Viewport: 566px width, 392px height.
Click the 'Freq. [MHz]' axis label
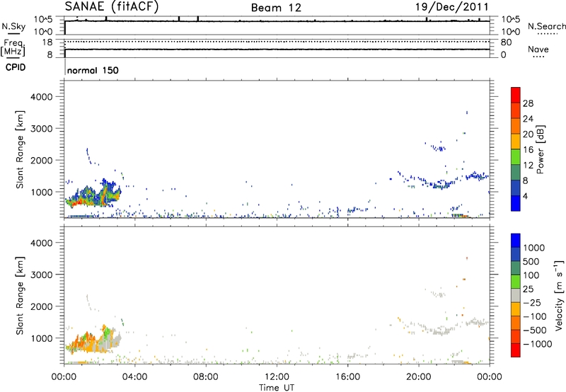click(x=13, y=47)
